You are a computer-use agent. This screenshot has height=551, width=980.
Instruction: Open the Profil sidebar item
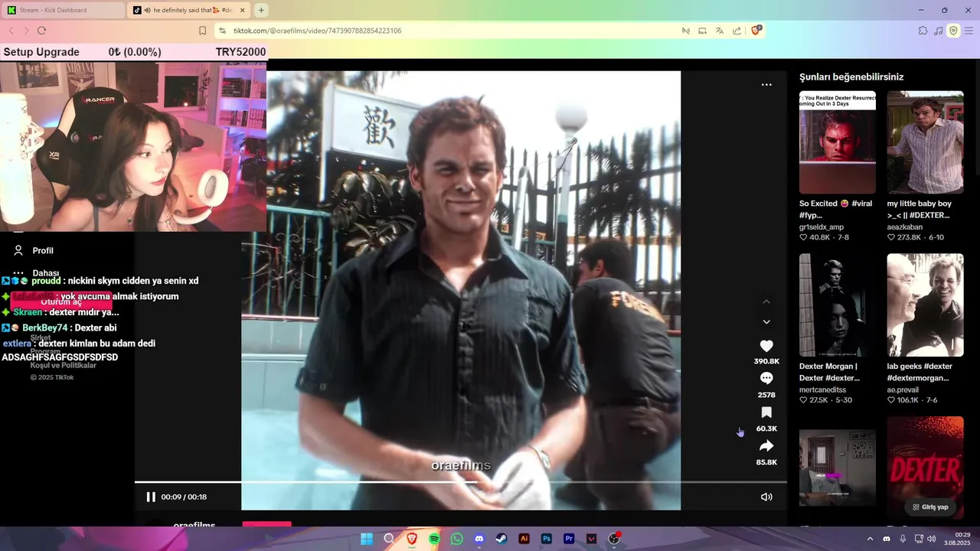[34, 250]
